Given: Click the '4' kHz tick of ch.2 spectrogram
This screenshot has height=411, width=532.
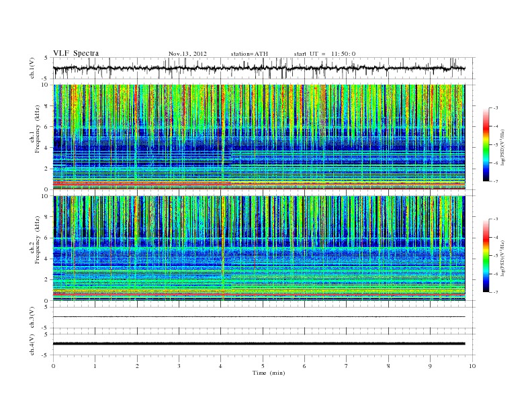Looking at the screenshot, I should coord(47,259).
